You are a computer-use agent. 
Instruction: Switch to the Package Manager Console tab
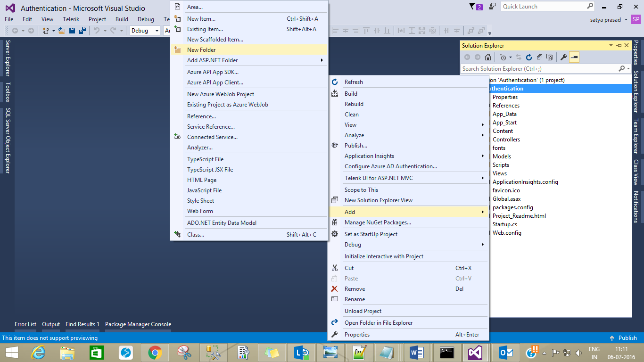138,324
